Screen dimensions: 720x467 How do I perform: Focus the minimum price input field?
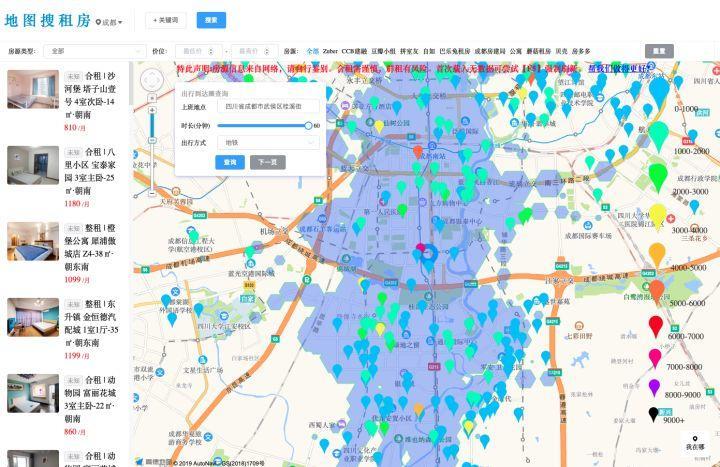[x=198, y=51]
